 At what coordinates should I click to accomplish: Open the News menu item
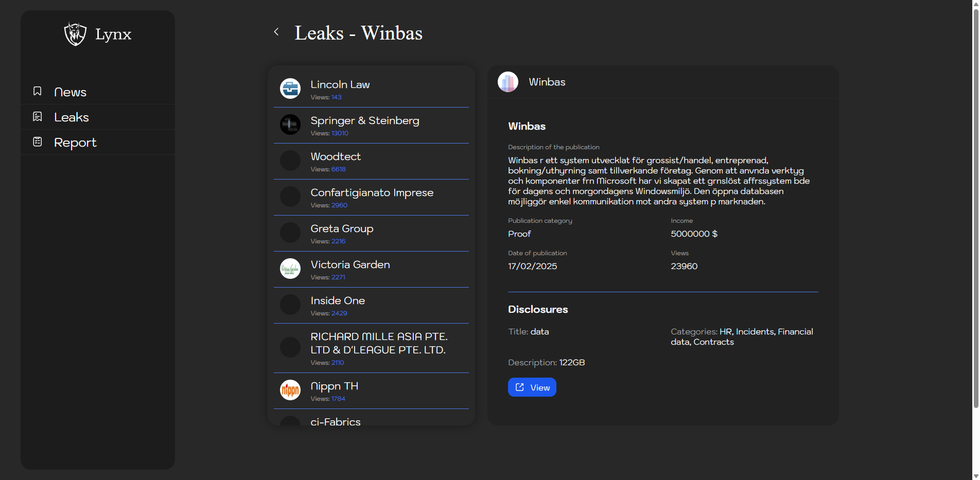[x=71, y=92]
